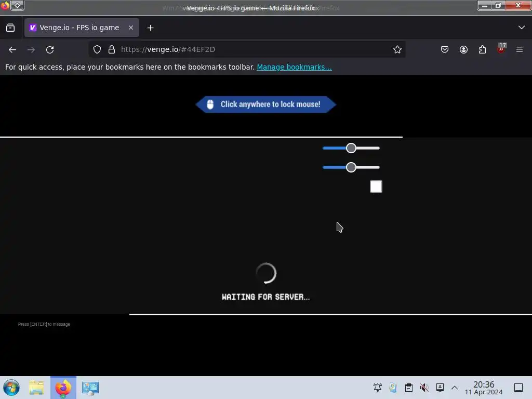Open the Save to Pocket icon

pos(445,49)
